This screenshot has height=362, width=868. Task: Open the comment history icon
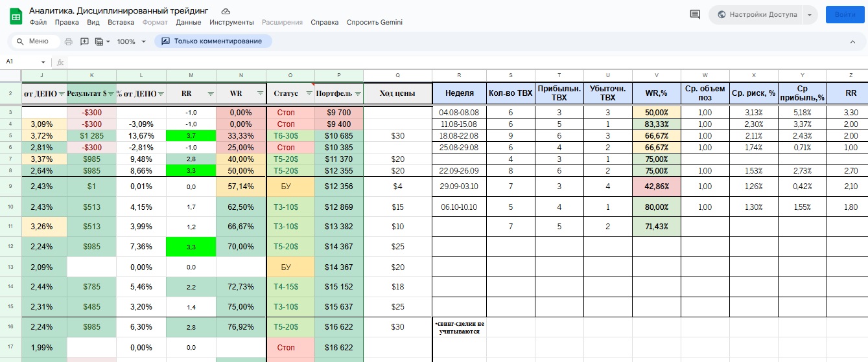pos(695,14)
